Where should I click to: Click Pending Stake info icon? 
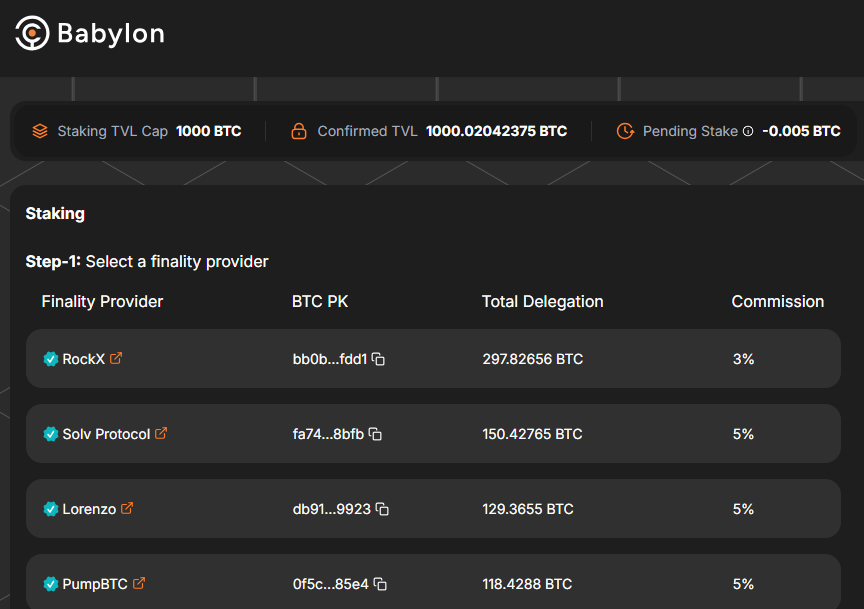(x=748, y=131)
